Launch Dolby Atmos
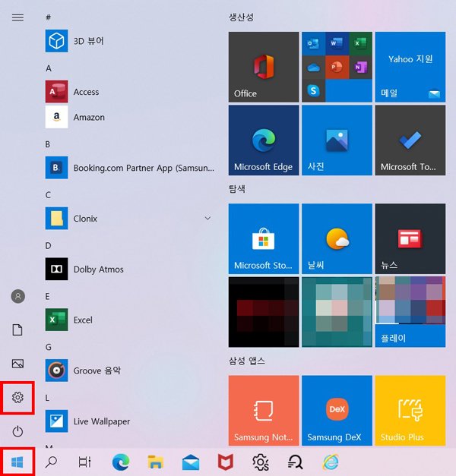The image size is (456, 476). tap(129, 269)
